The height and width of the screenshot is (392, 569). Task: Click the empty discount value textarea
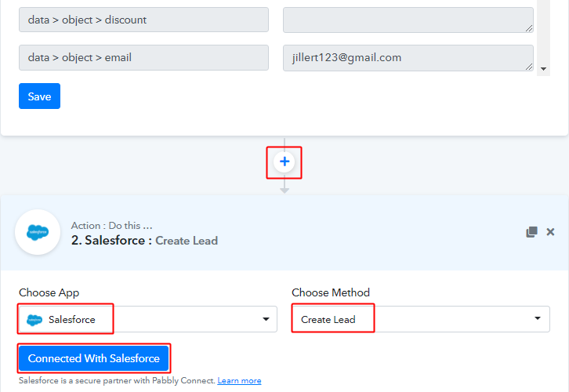[408, 20]
